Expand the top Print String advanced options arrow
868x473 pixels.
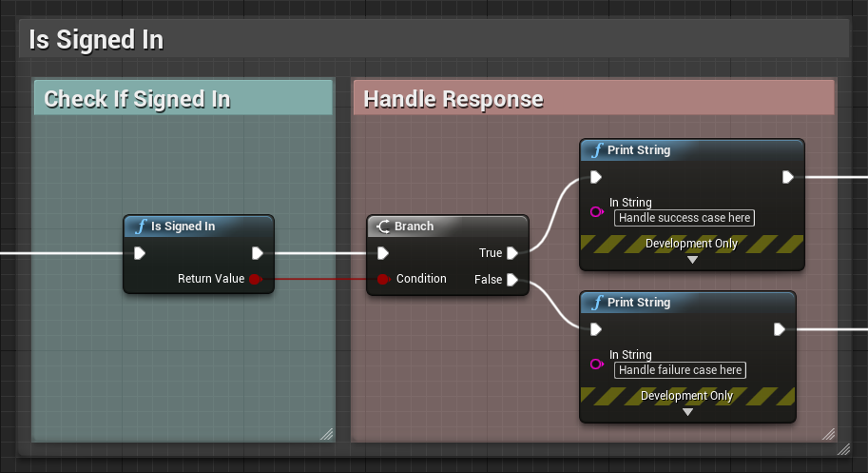pyautogui.click(x=692, y=260)
